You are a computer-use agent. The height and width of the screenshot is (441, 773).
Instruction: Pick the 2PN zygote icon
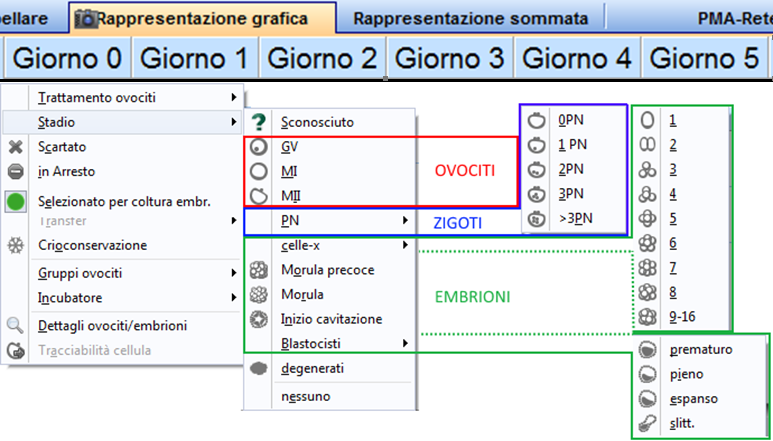[x=535, y=170]
